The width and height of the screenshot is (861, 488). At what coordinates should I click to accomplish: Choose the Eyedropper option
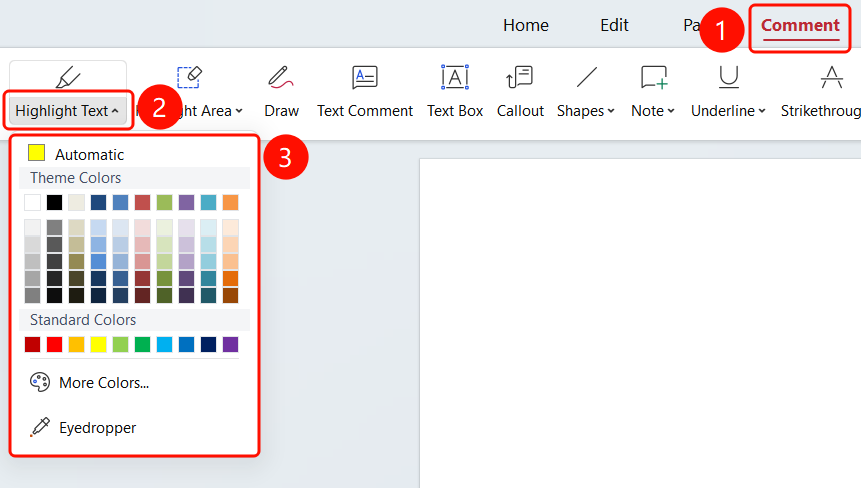coord(97,428)
